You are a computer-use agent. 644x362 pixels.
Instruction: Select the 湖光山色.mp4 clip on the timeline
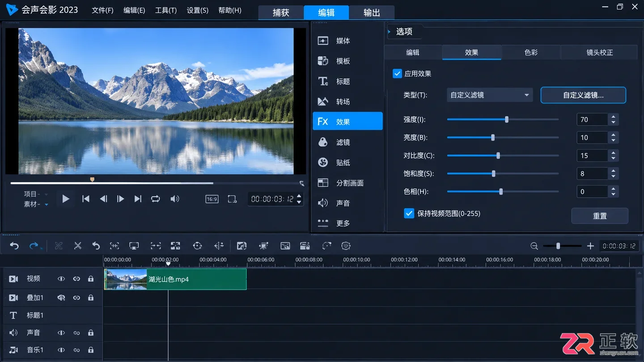coord(175,279)
